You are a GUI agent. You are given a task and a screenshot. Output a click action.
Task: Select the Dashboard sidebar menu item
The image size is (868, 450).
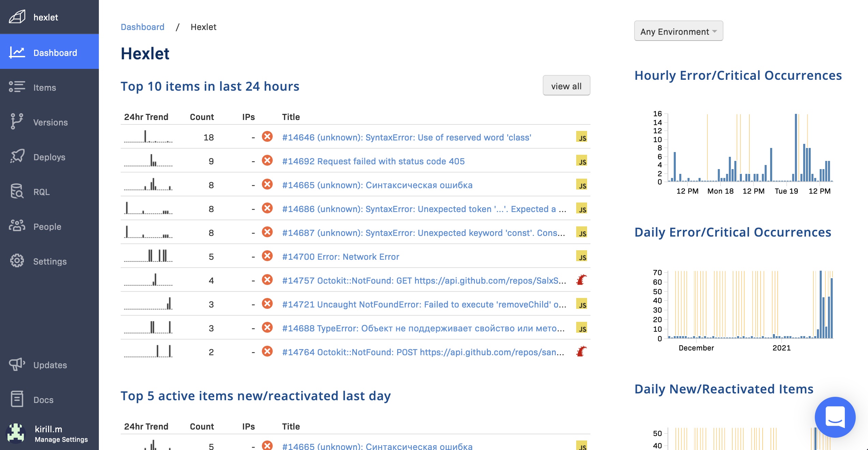pyautogui.click(x=49, y=52)
